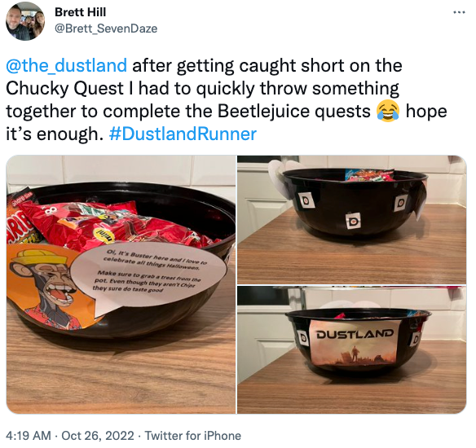Click the Twitter for iPhone source label
The image size is (476, 448).
[193, 436]
